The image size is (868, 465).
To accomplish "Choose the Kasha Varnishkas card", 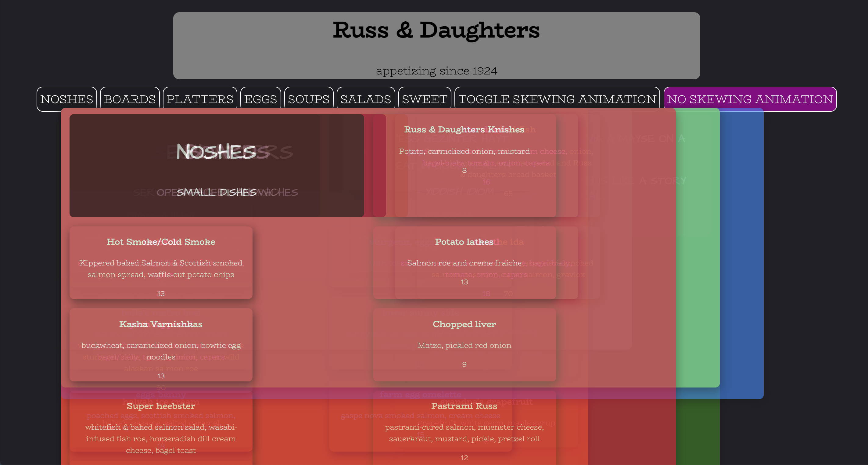I will [x=161, y=344].
